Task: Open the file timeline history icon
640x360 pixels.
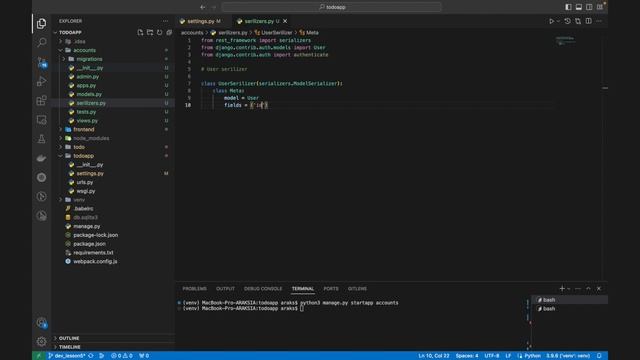Action: [x=567, y=21]
